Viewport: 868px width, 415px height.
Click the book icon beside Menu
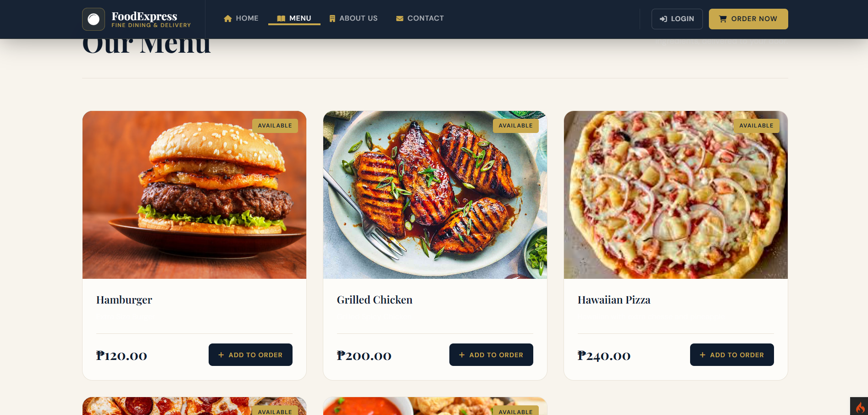(281, 18)
